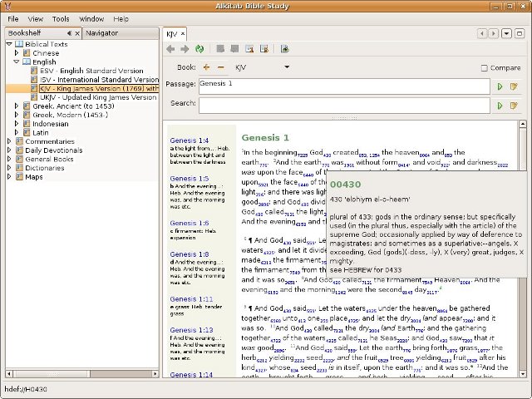Open the Genesis 1:5 note link
532x399 pixels.
190,179
